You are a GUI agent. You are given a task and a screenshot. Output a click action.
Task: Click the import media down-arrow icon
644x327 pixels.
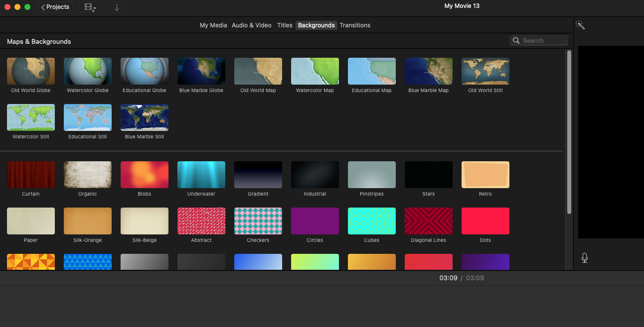click(117, 7)
